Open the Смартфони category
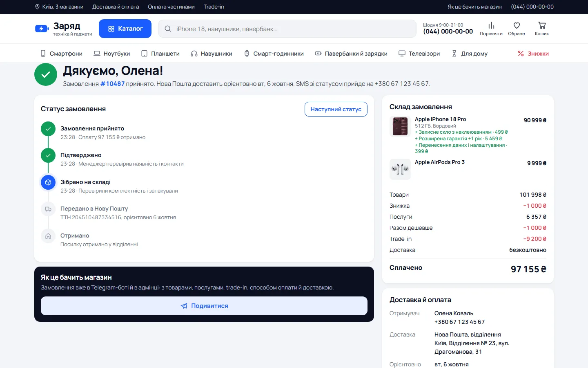 coord(61,54)
